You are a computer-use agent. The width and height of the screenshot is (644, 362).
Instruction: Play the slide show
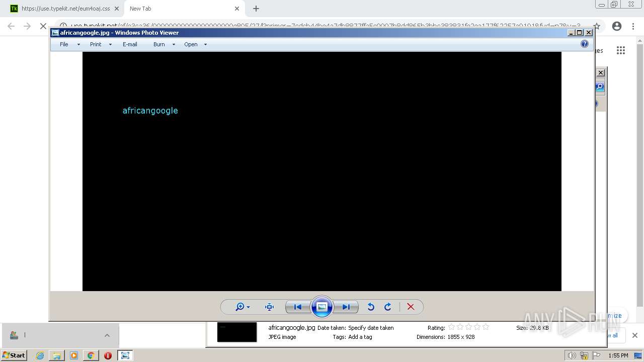[322, 307]
